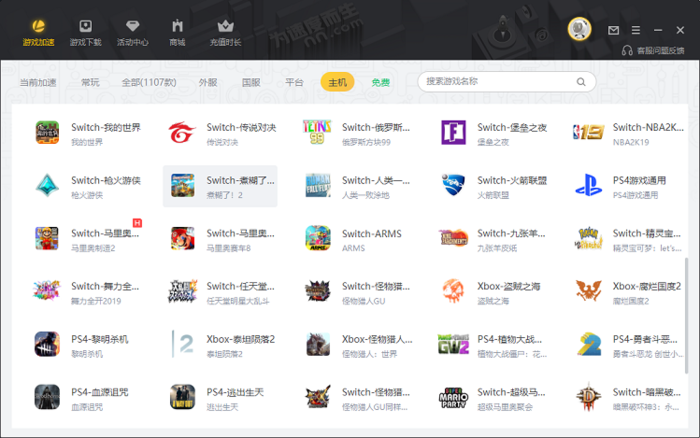Image resolution: width=700 pixels, height=438 pixels.
Task: Show the 全部(1107款) games tab
Action: click(x=148, y=82)
